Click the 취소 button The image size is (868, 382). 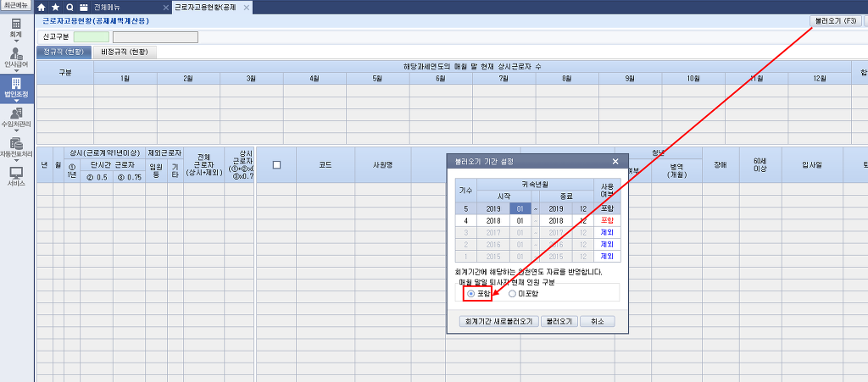click(598, 321)
